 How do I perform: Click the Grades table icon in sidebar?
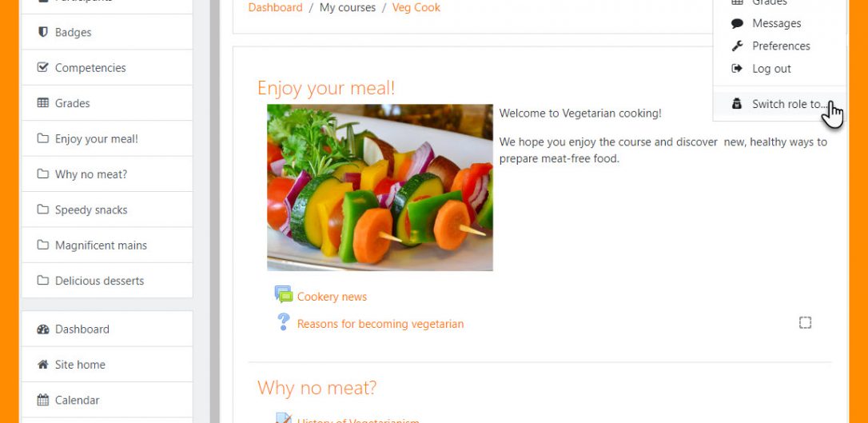point(42,103)
